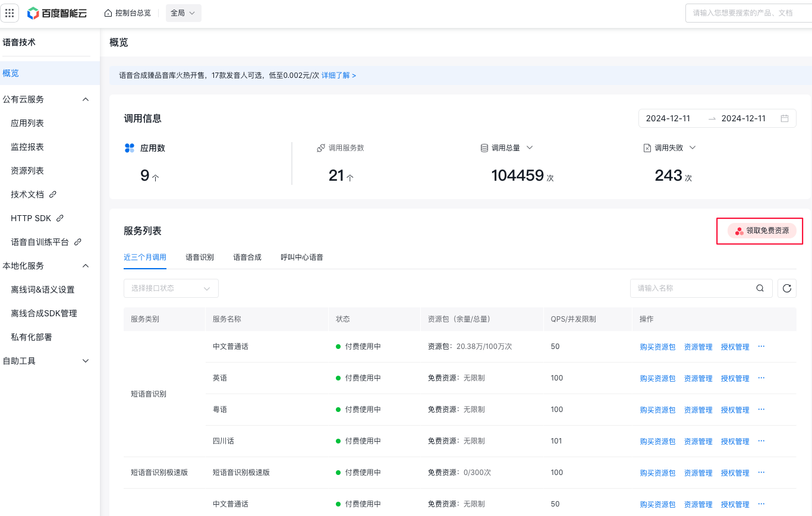Click the 应用数 four-dots icon
Viewport: 812px width, 516px height.
pyautogui.click(x=130, y=148)
